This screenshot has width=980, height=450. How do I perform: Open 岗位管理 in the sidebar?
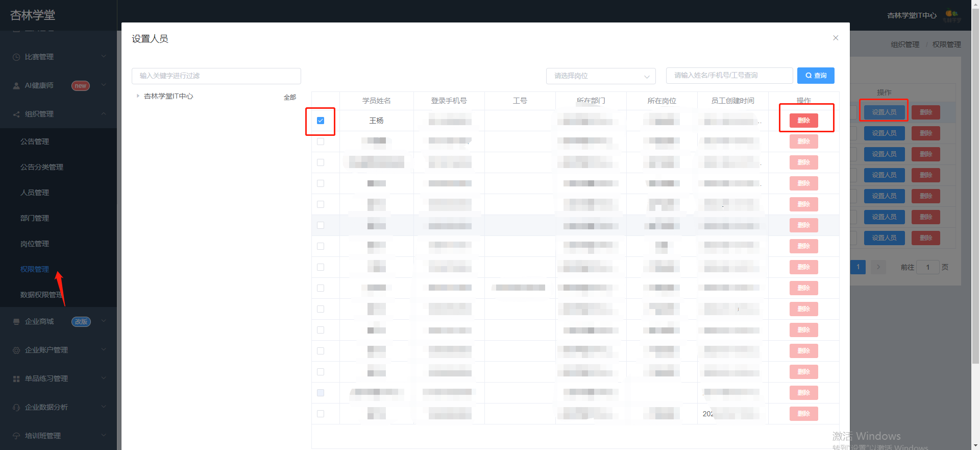coord(35,244)
